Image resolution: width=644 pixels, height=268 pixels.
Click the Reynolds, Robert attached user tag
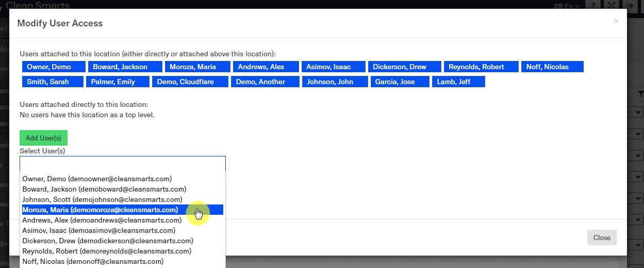tap(481, 67)
